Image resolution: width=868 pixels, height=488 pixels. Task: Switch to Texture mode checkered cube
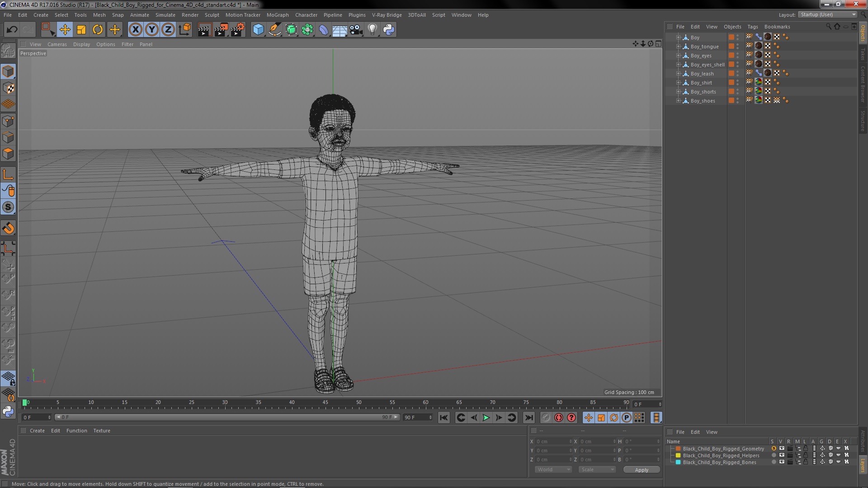point(8,88)
